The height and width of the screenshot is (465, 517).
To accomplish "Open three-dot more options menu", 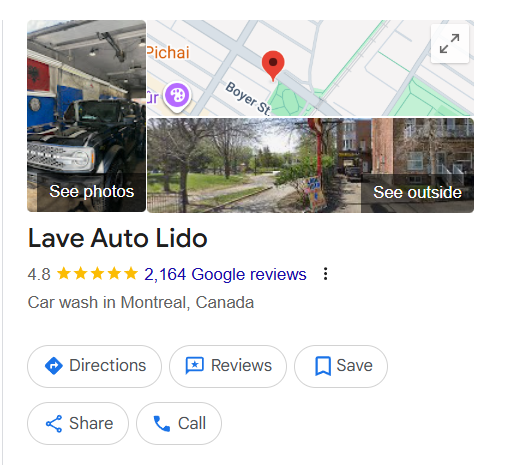I will tap(325, 274).
